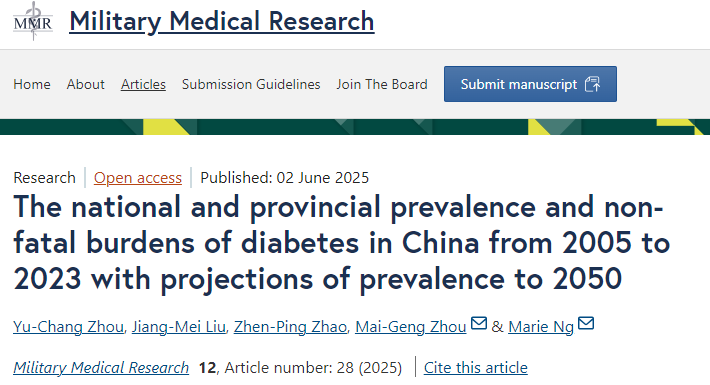Open author Mai-Geng Zhou's link
Viewport: 710px width, 385px height.
[411, 327]
